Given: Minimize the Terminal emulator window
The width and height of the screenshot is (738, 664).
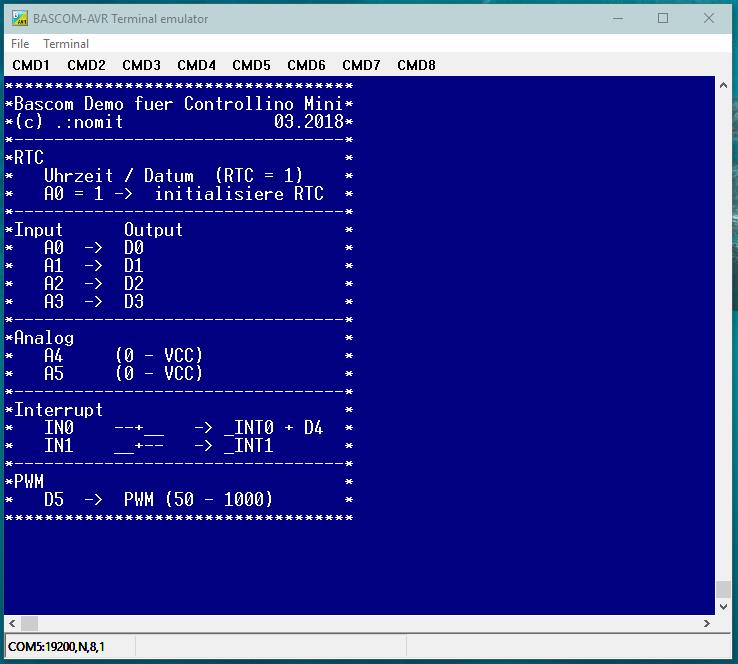Looking at the screenshot, I should (618, 18).
